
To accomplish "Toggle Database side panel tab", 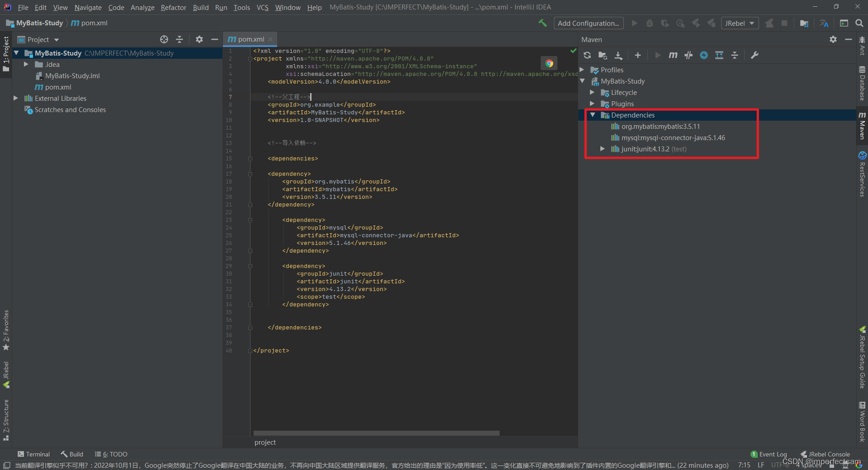I will (x=862, y=84).
